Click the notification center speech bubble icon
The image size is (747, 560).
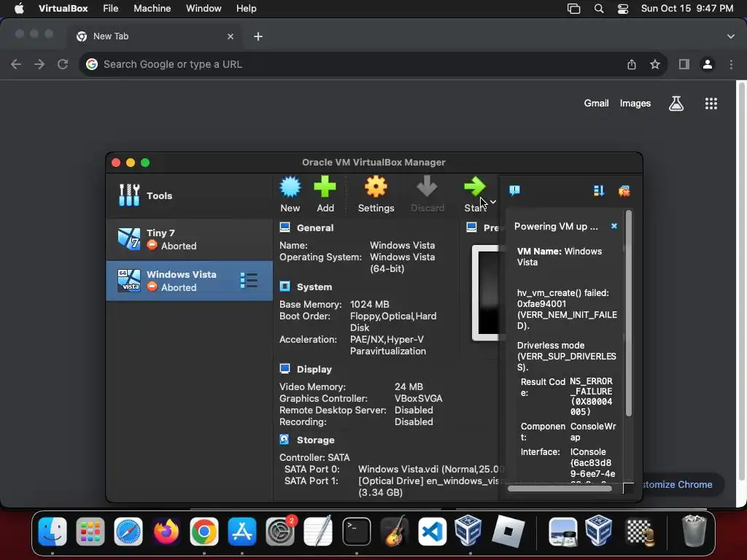click(x=514, y=191)
